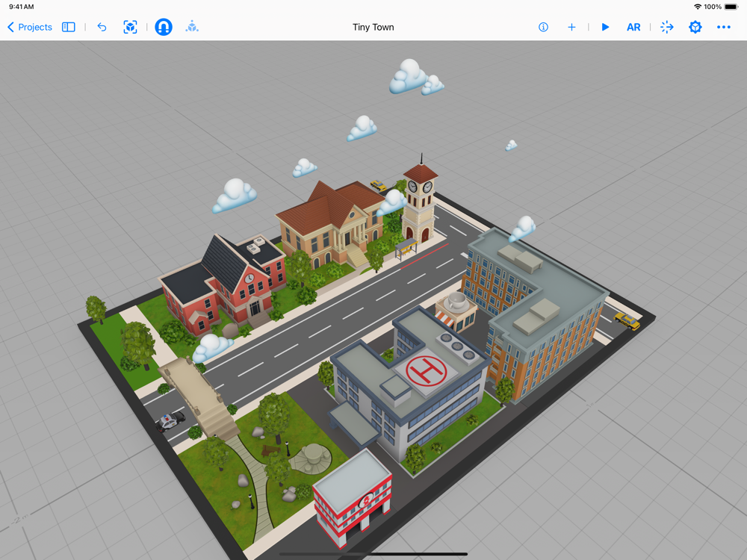Check the battery indicator icon
This screenshot has height=560, width=747.
click(731, 7)
